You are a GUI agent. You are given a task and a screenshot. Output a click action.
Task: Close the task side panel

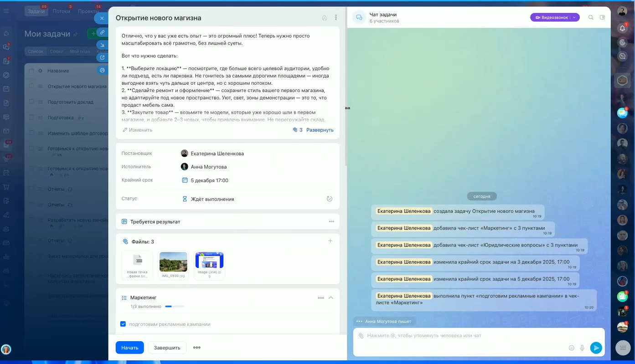pyautogui.click(x=102, y=18)
